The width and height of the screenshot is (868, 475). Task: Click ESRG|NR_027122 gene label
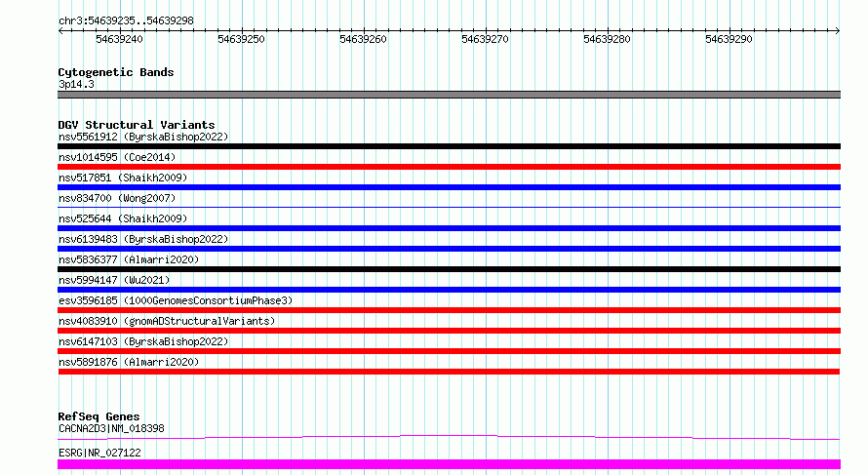click(99, 453)
